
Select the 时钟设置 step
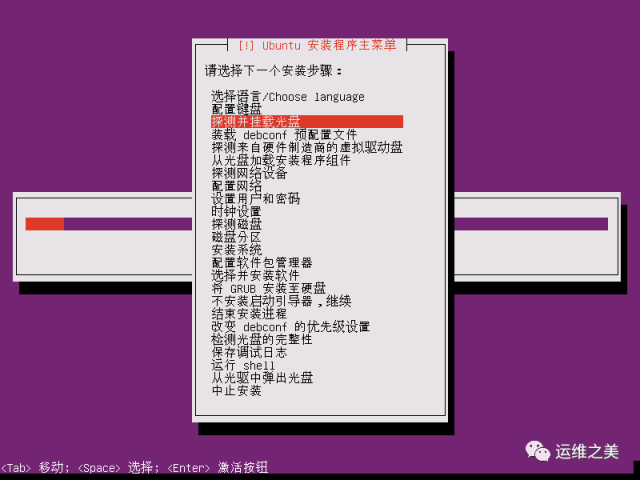[x=236, y=211]
